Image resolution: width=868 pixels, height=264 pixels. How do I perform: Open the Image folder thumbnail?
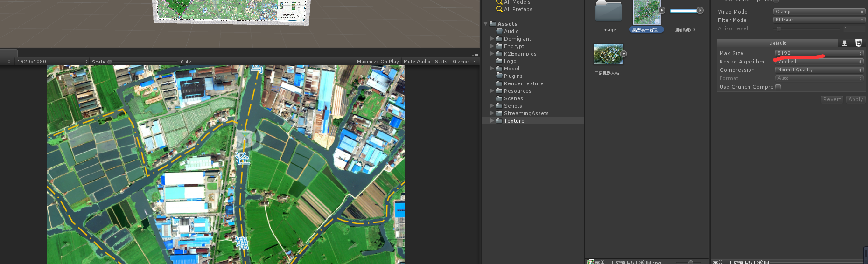click(x=609, y=12)
